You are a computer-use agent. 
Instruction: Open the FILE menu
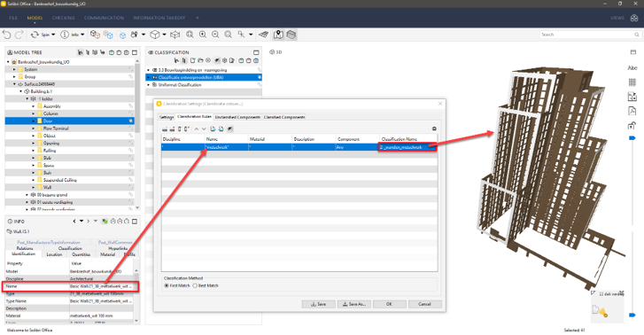(13, 18)
